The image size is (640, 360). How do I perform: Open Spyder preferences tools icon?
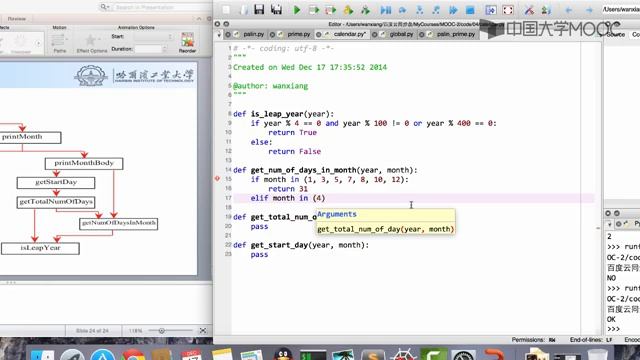[x=529, y=10]
